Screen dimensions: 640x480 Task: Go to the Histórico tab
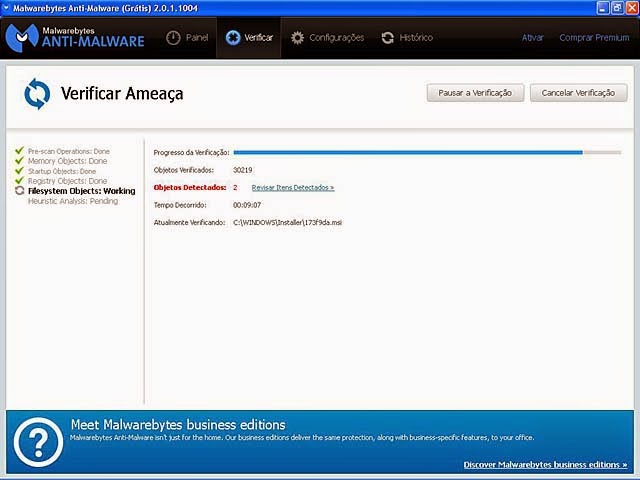(407, 38)
